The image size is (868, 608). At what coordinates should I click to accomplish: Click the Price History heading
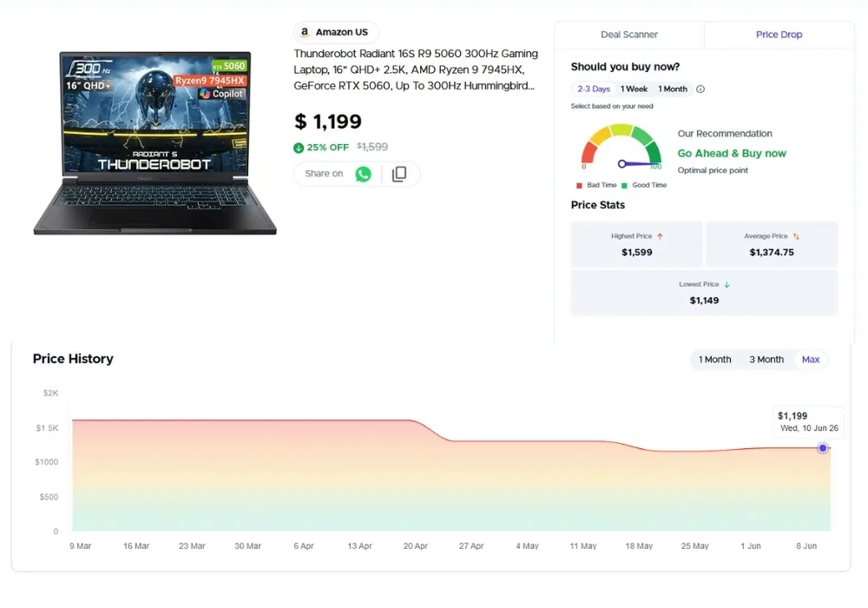click(x=73, y=359)
